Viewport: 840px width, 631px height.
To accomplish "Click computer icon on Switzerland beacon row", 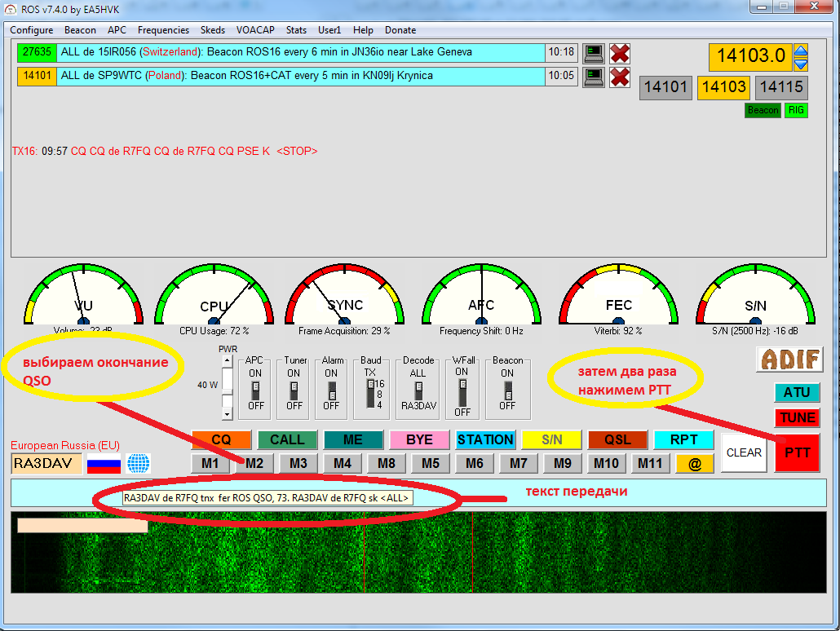I will tap(593, 53).
